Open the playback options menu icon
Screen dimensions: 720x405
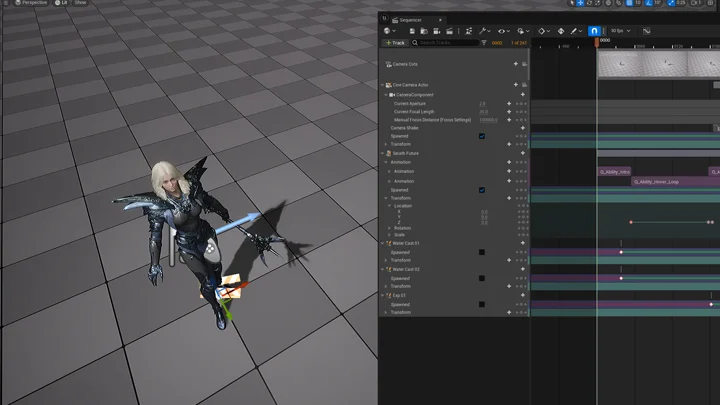click(523, 31)
